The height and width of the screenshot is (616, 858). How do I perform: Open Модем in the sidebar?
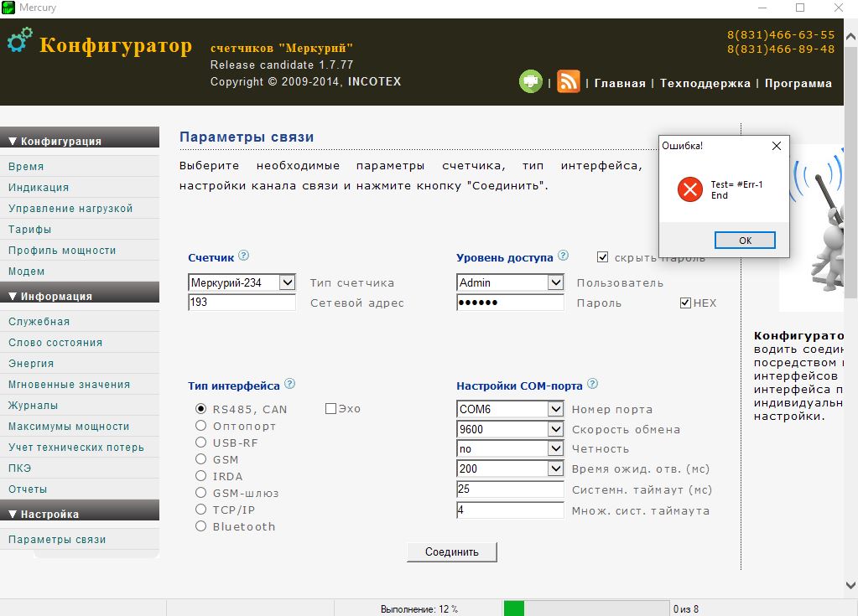pos(80,271)
